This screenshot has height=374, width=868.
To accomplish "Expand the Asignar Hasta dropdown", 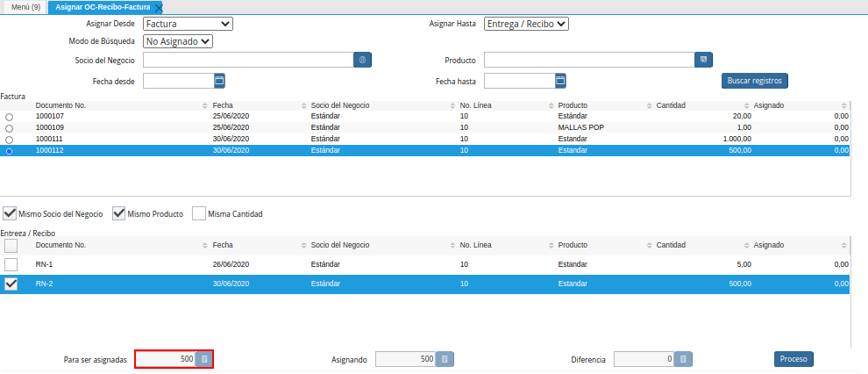I will (526, 24).
